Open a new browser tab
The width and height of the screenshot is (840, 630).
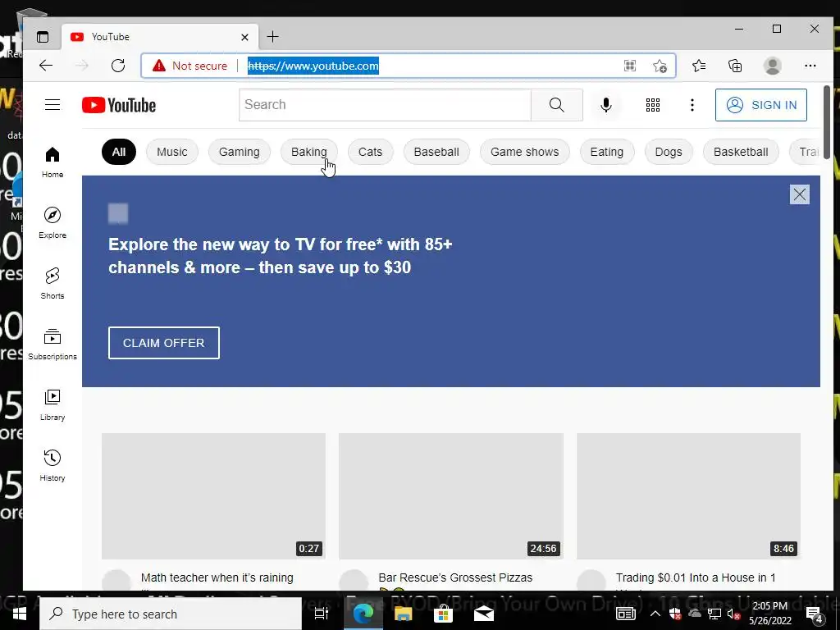pos(272,36)
